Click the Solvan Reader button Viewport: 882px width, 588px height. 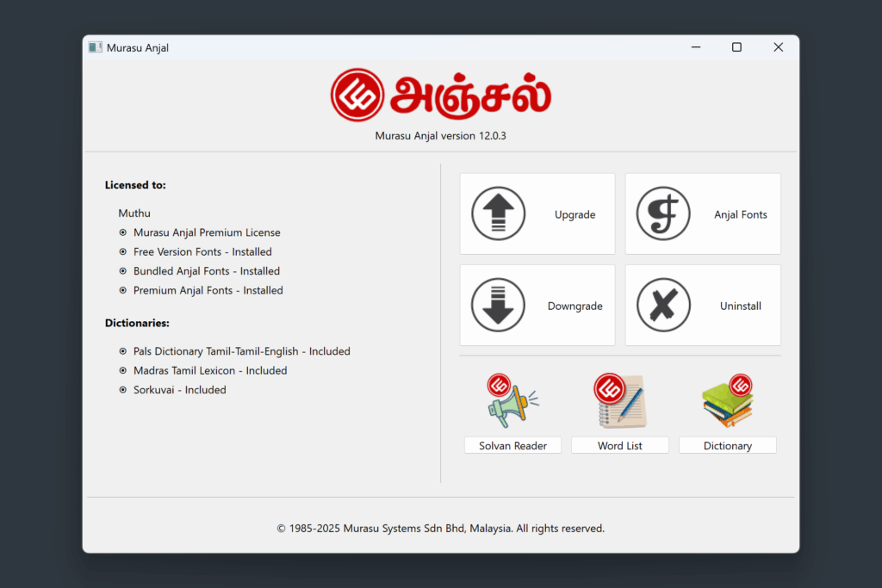[512, 445]
